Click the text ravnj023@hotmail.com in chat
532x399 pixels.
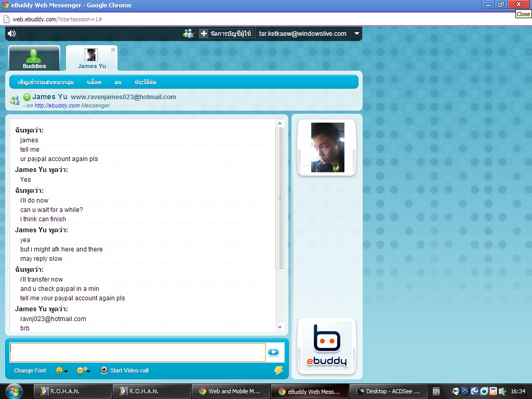(x=53, y=319)
